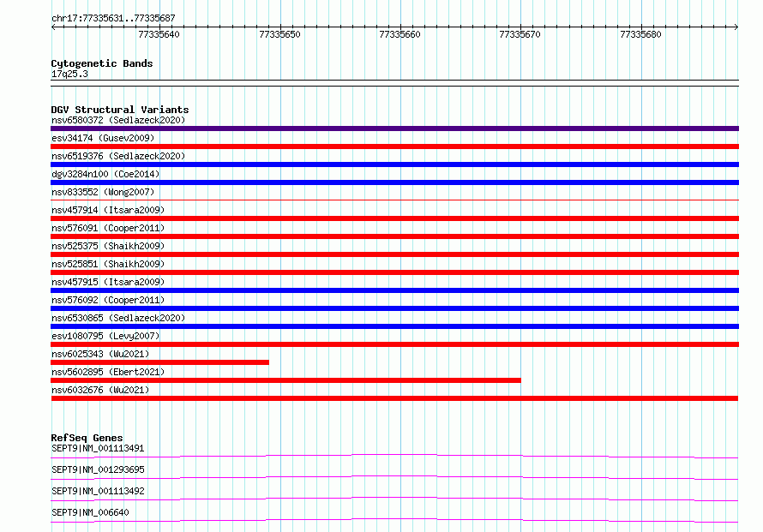The width and height of the screenshot is (763, 532).
Task: Click the nsv457915 (Itsara2009) label
Action: 108,282
